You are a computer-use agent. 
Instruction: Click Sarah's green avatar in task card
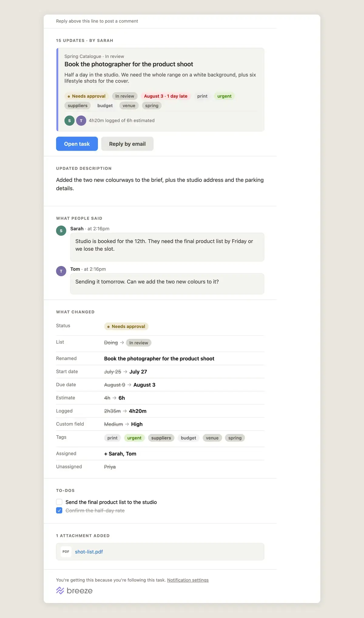[x=69, y=121]
